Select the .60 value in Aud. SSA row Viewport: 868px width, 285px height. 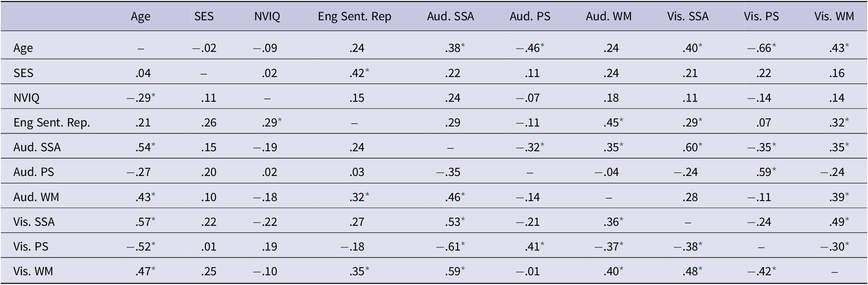(692, 147)
